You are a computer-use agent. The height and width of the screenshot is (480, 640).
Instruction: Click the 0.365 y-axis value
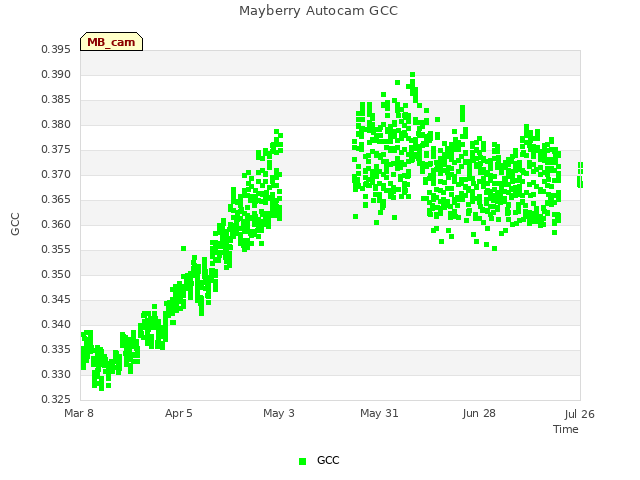click(x=56, y=200)
